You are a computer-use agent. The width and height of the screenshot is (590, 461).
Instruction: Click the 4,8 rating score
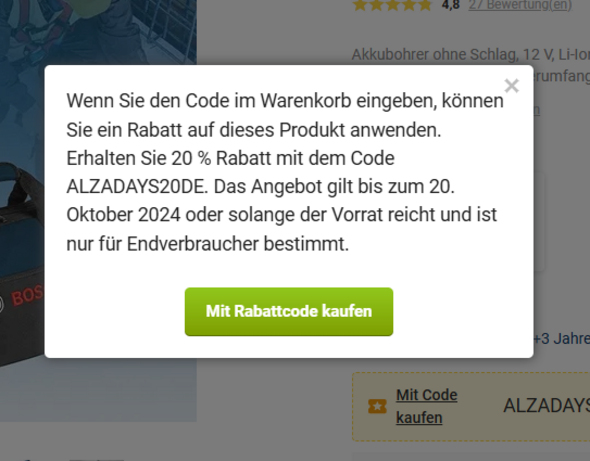point(451,5)
